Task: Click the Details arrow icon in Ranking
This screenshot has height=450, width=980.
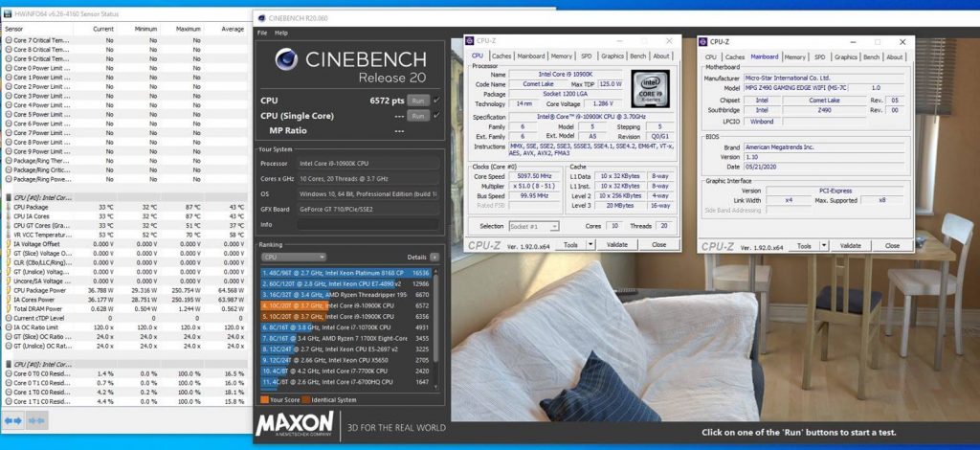Action: pos(434,257)
